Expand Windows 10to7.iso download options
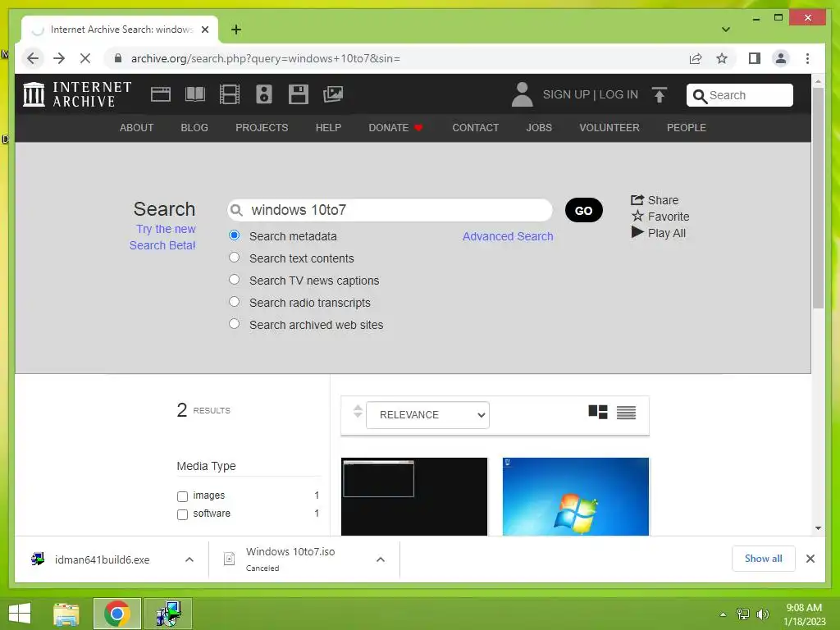Viewport: 840px width, 630px height. 381,559
